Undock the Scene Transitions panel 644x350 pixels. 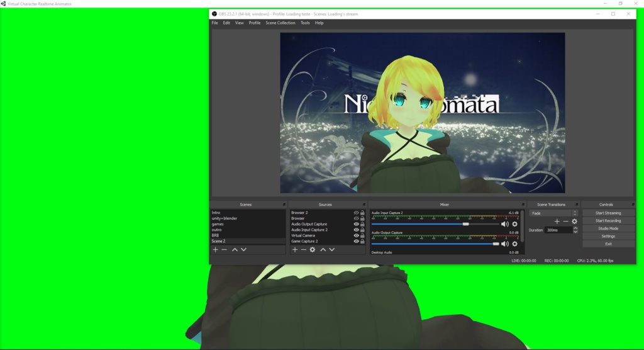coord(577,205)
